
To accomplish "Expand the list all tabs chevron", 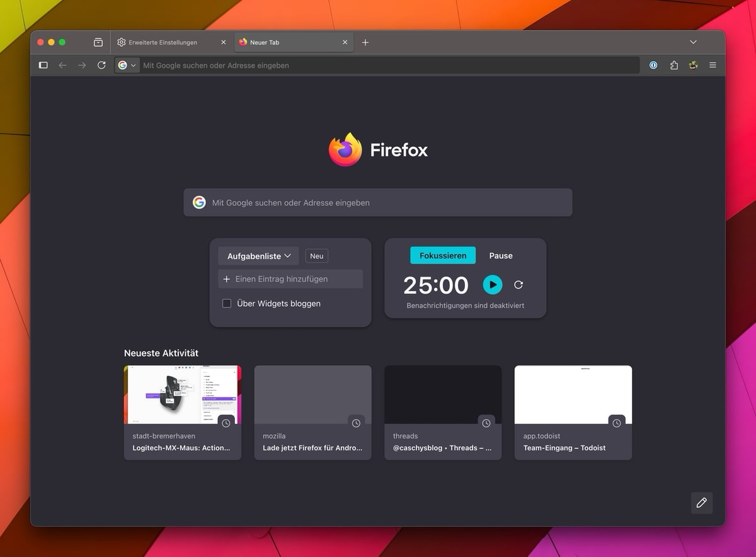I will [x=693, y=42].
